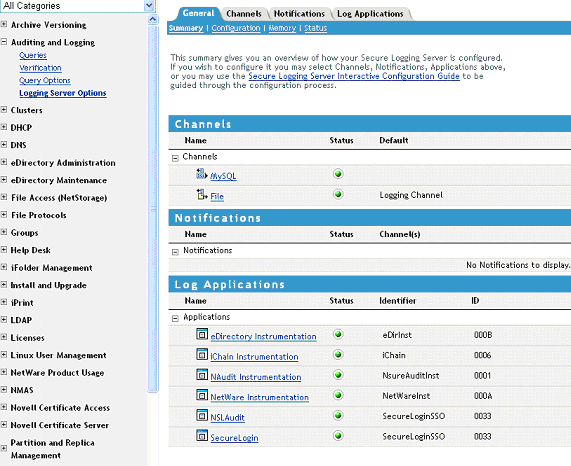Open Secure Logging Server Interactive Configuration Guide
Viewport: 571px width, 466px height.
coord(354,76)
